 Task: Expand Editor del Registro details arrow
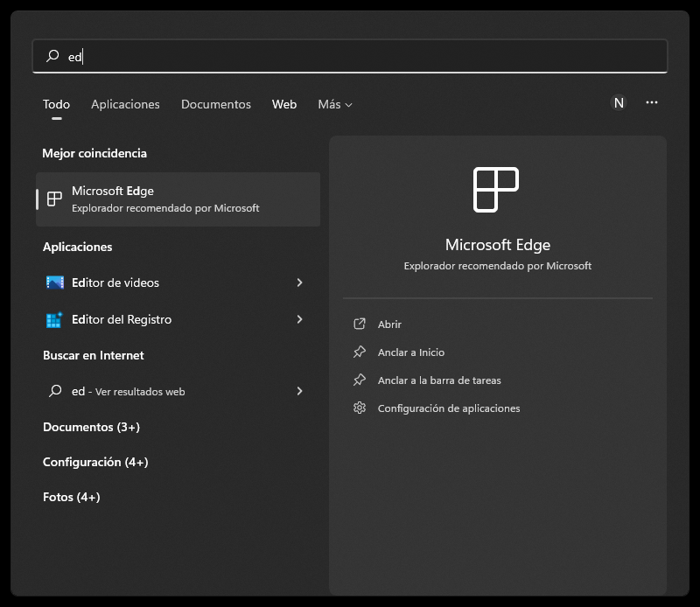click(x=299, y=319)
